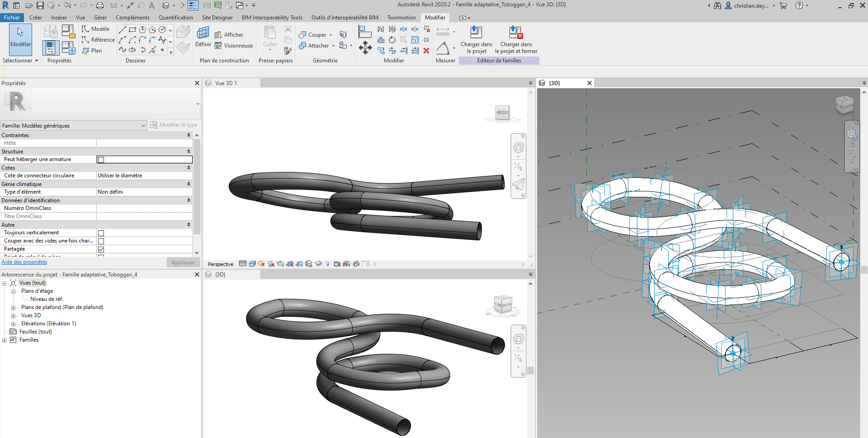The image size is (868, 438).
Task: Click the Modifier le type button
Action: 174,125
